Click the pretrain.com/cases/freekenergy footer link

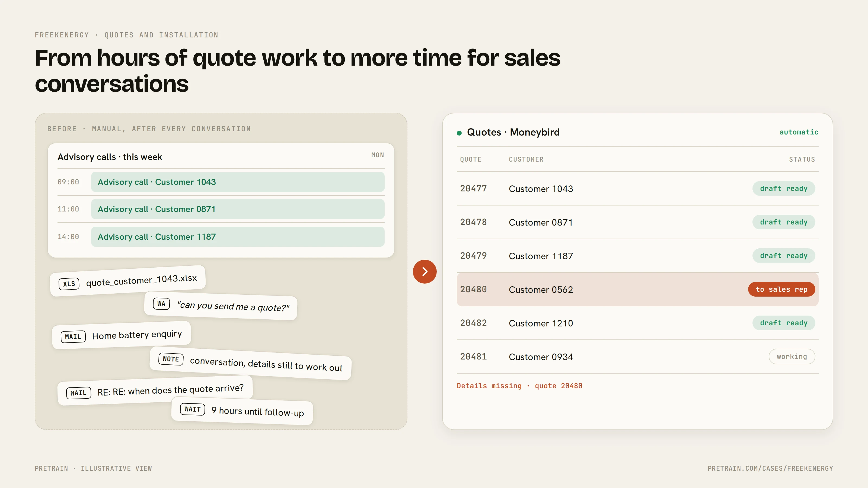click(770, 468)
